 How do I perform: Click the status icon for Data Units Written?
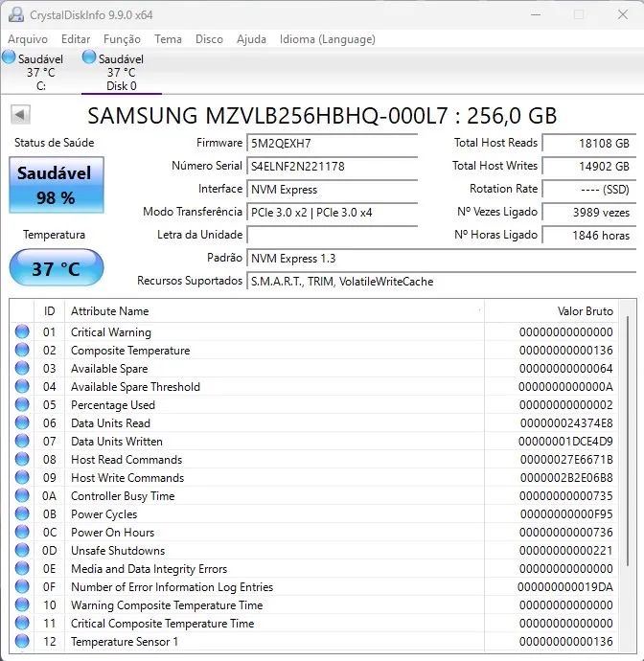coord(22,441)
